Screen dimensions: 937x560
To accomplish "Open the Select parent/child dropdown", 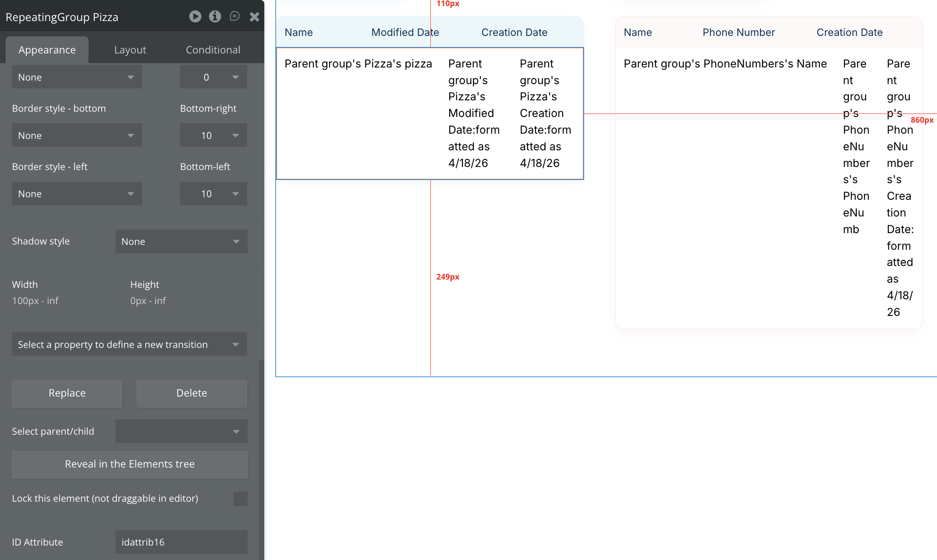I will [181, 431].
